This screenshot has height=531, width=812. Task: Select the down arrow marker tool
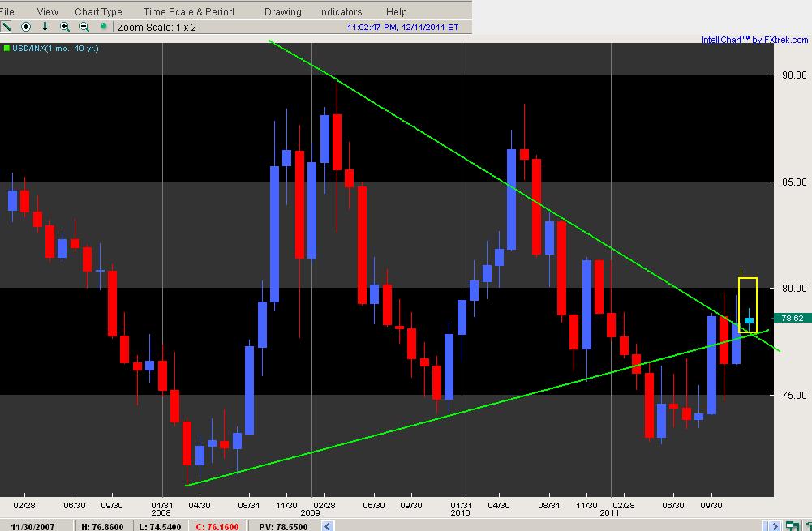pyautogui.click(x=45, y=27)
